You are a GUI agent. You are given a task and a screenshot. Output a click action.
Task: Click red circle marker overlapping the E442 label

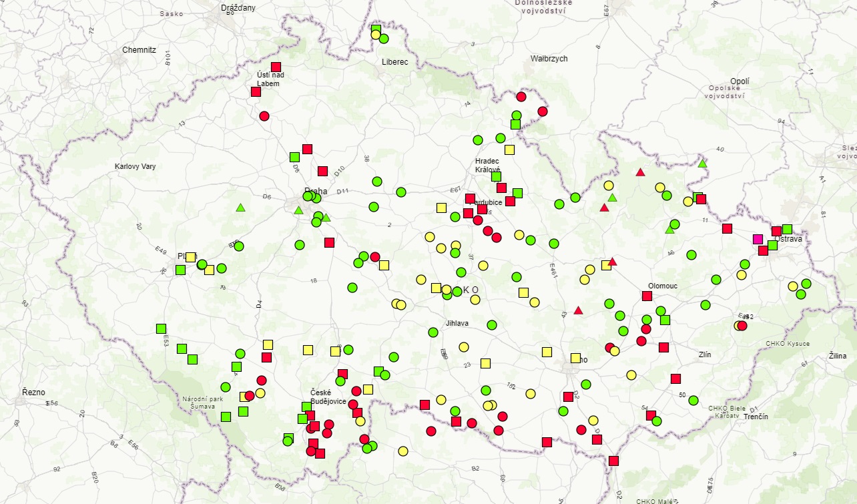click(x=742, y=326)
